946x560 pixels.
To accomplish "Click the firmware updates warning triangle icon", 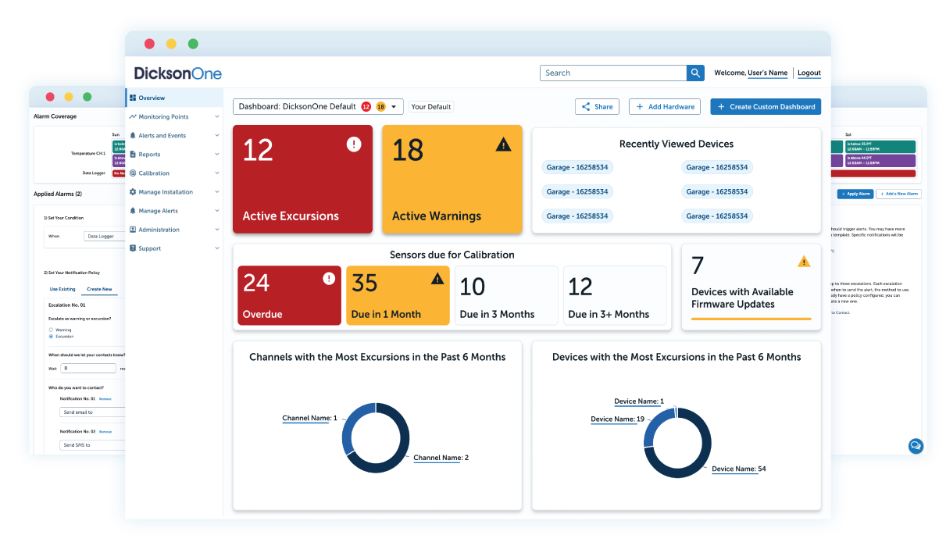I will pyautogui.click(x=804, y=262).
